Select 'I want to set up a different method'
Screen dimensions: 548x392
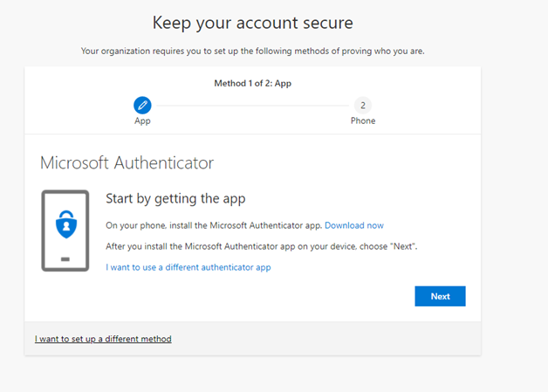tap(103, 339)
